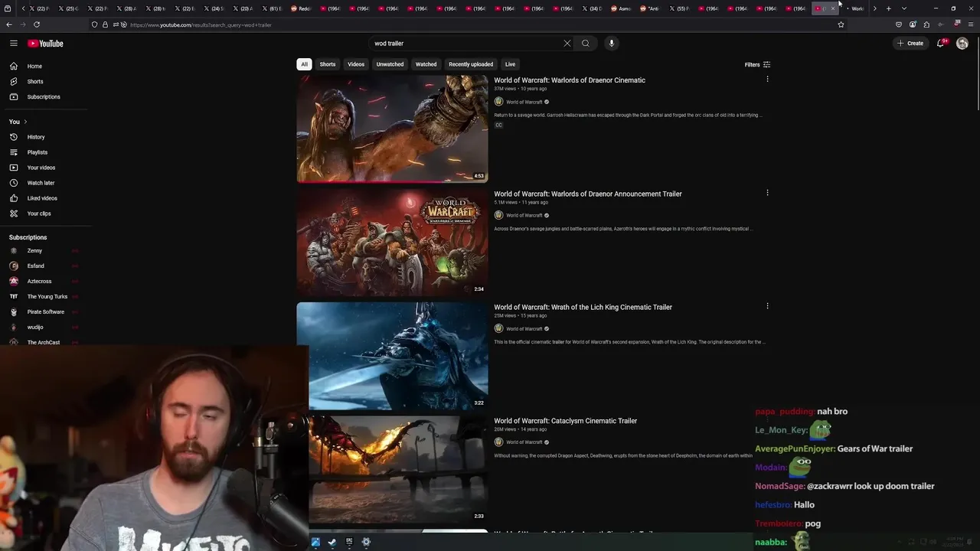Open the Draenor Announcement Trailer thumbnail
The image size is (980, 551).
coord(392,242)
